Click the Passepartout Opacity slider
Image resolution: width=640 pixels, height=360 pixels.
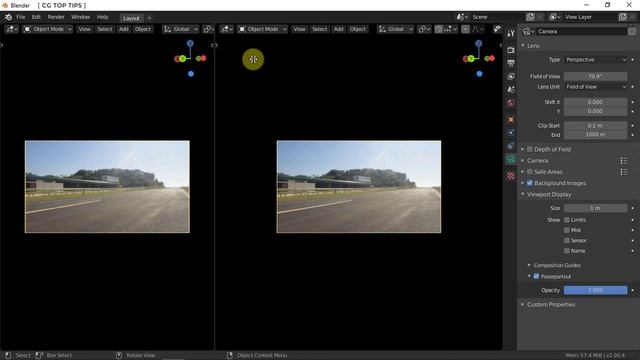[x=596, y=290]
